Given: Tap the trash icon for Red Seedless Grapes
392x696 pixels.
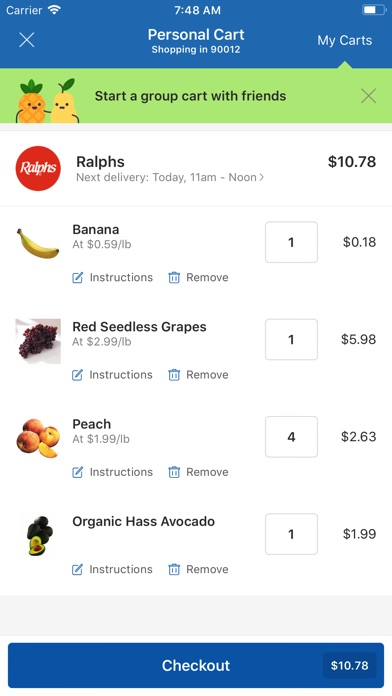Looking at the screenshot, I should click(x=174, y=375).
